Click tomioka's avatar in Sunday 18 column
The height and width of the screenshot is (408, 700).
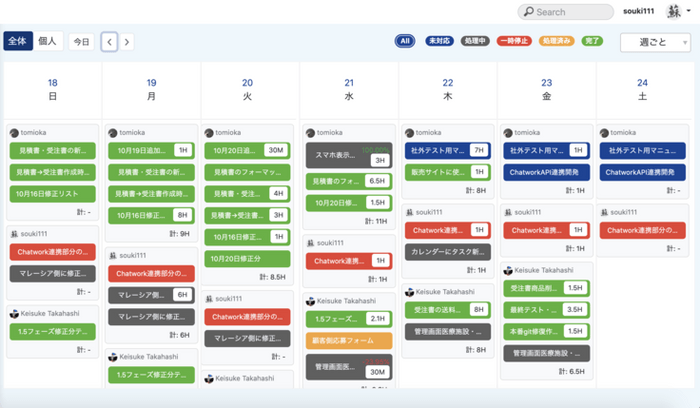click(14, 133)
